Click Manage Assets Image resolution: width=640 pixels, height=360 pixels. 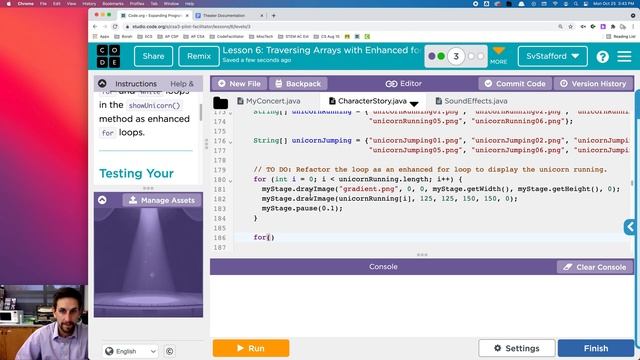coord(162,200)
